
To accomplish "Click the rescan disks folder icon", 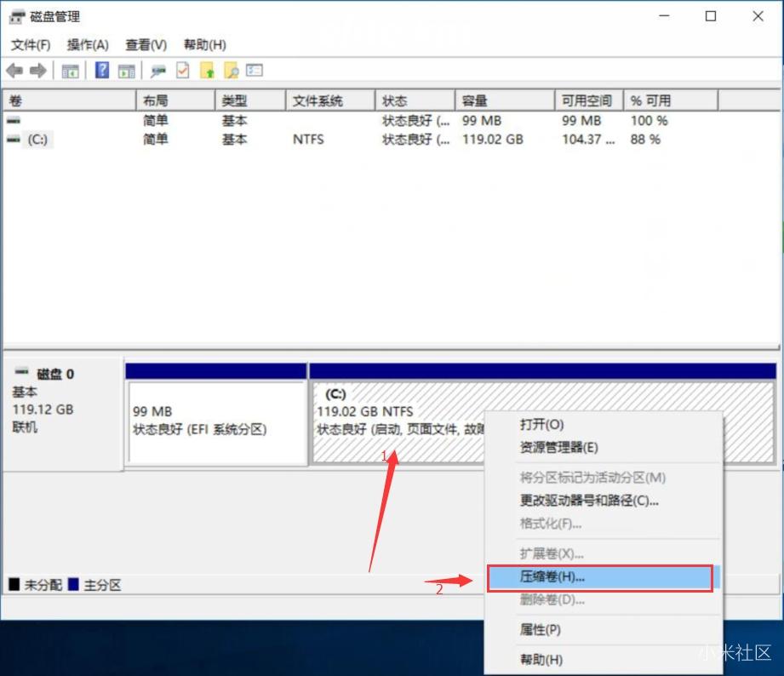I will point(206,71).
